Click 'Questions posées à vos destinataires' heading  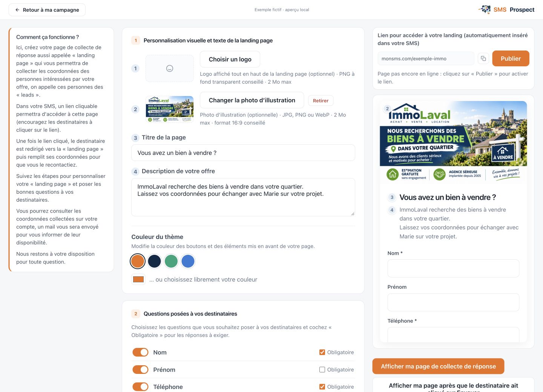tap(190, 314)
